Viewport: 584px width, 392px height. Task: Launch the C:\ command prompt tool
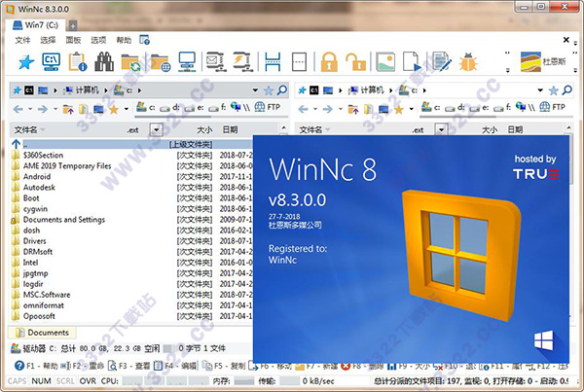click(51, 62)
